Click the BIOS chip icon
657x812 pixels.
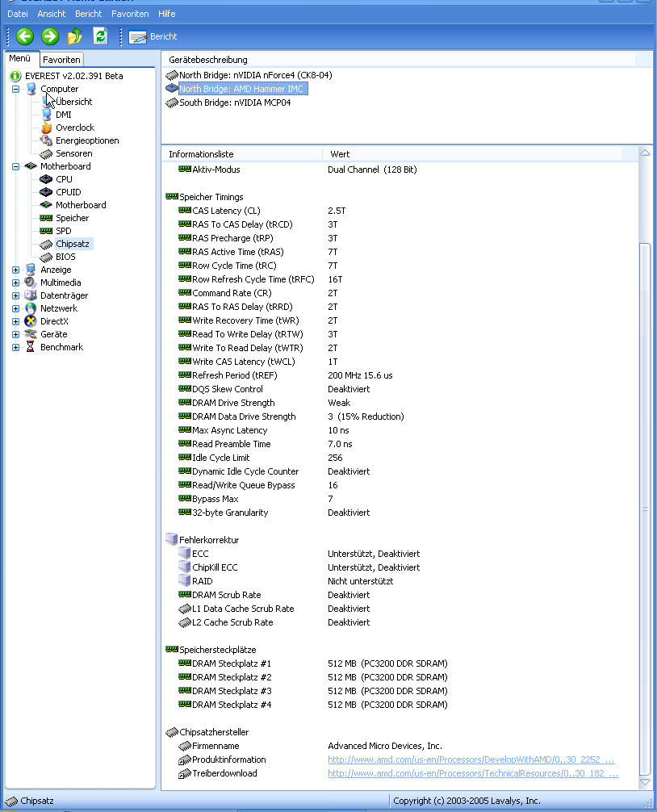tap(47, 257)
